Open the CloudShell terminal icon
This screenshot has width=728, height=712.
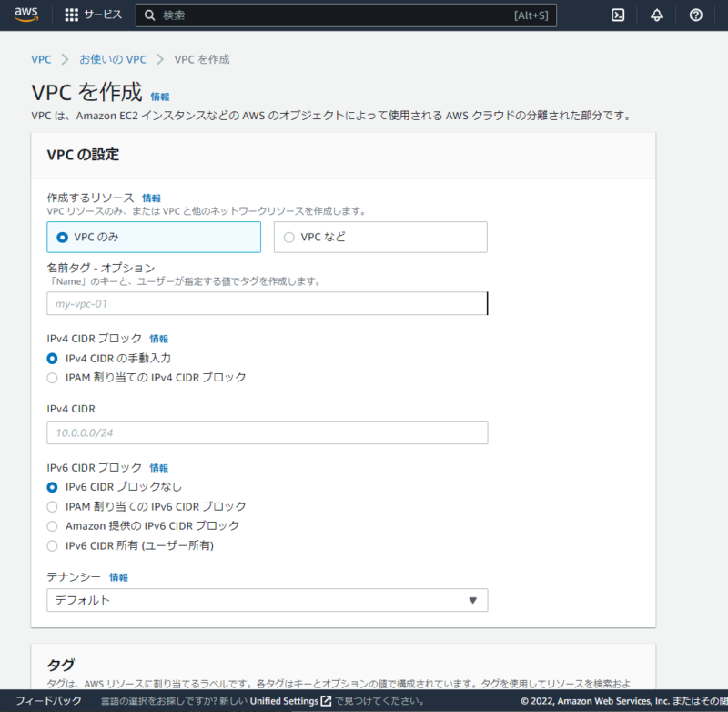point(618,15)
